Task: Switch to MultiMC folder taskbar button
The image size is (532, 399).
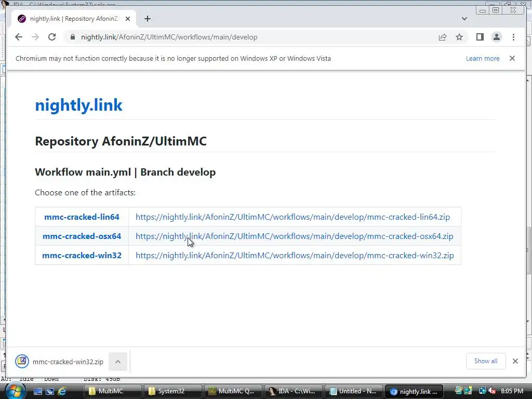Action: click(x=112, y=391)
